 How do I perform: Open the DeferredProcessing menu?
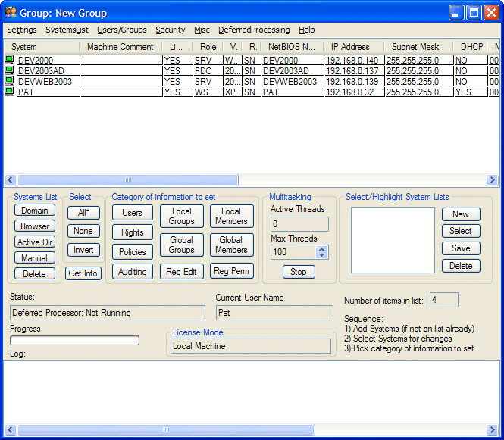click(254, 30)
